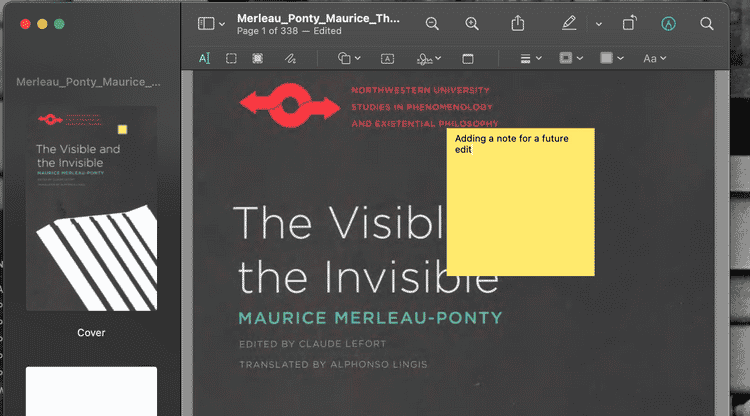Zoom out of the document
Image resolution: width=750 pixels, height=416 pixels.
click(x=432, y=23)
